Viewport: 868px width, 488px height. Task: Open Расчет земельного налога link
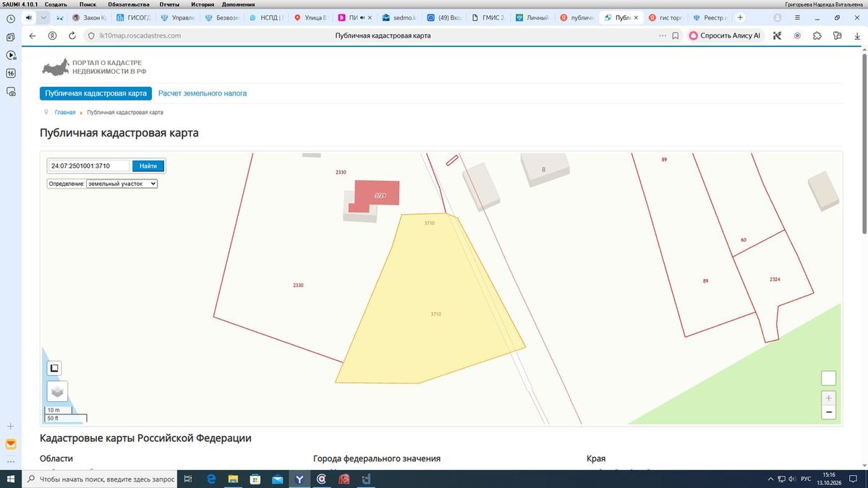203,93
